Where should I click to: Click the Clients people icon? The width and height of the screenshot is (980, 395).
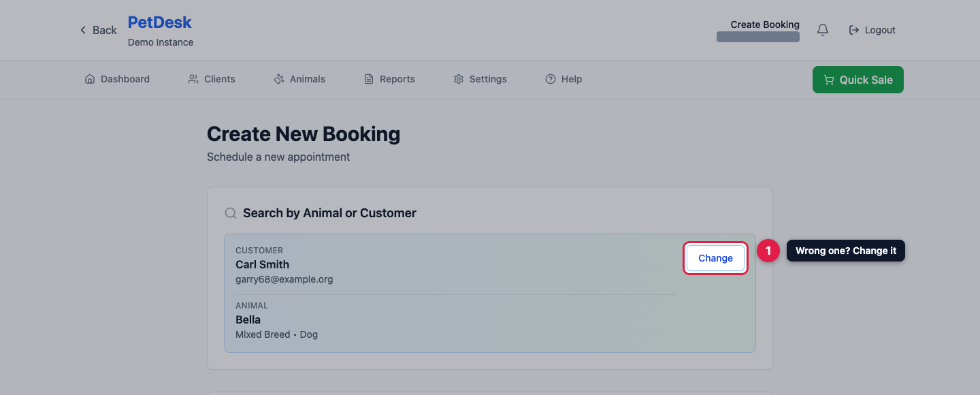click(193, 79)
